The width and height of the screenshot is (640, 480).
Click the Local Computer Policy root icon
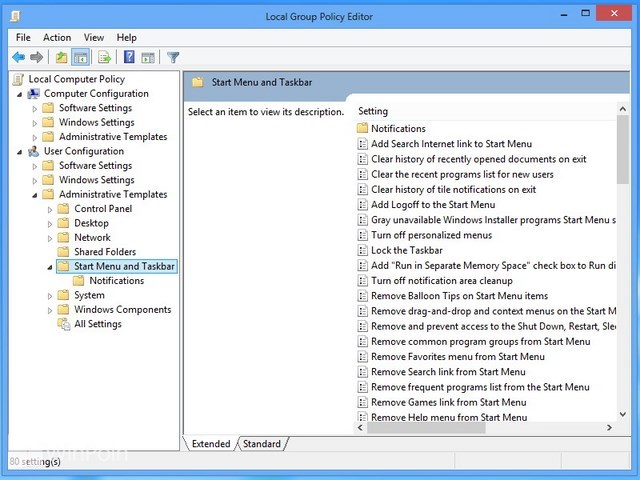18,79
